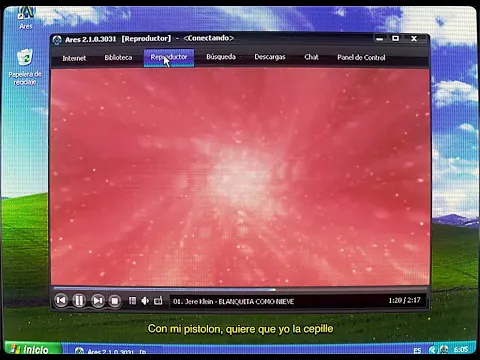
Task: Pause the playing song
Action: (79, 301)
